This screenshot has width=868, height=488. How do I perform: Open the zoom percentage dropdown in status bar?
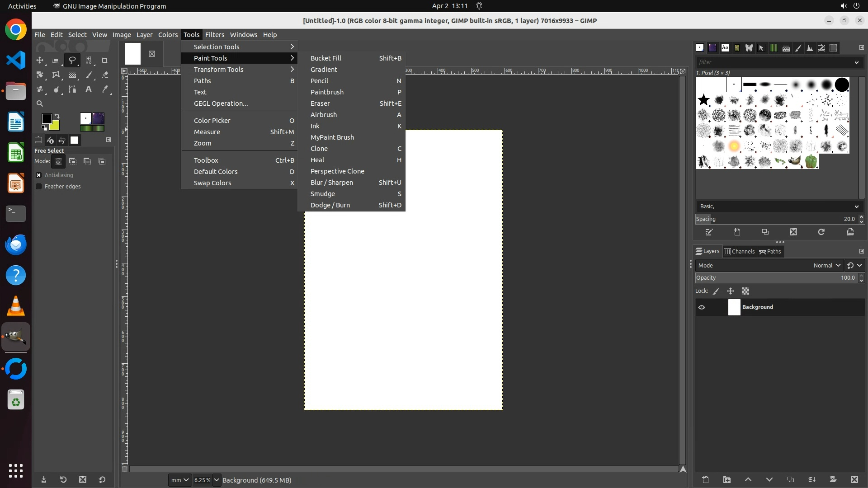click(216, 480)
